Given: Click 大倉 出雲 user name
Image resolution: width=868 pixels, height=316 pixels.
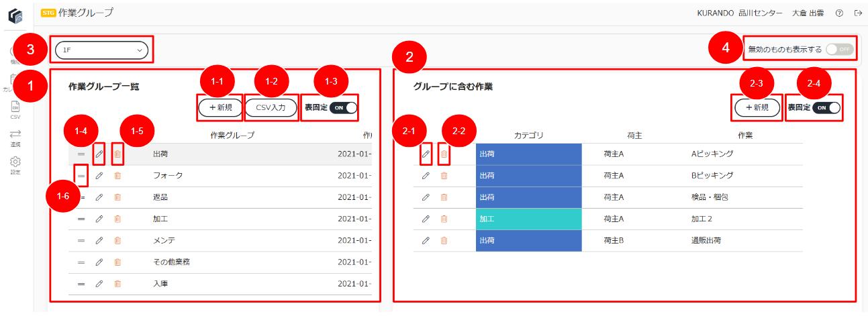Looking at the screenshot, I should click(x=808, y=13).
